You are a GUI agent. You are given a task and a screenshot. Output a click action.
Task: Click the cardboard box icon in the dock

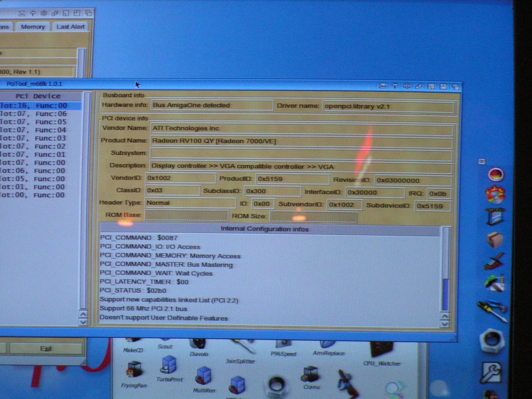(495, 239)
